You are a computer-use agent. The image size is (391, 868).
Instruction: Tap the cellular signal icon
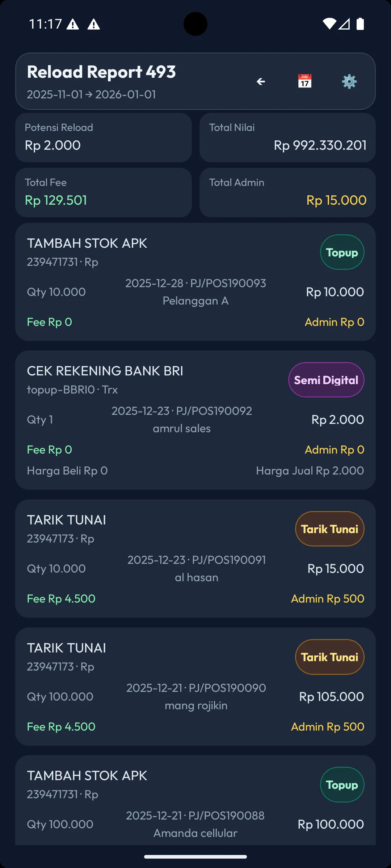[344, 24]
